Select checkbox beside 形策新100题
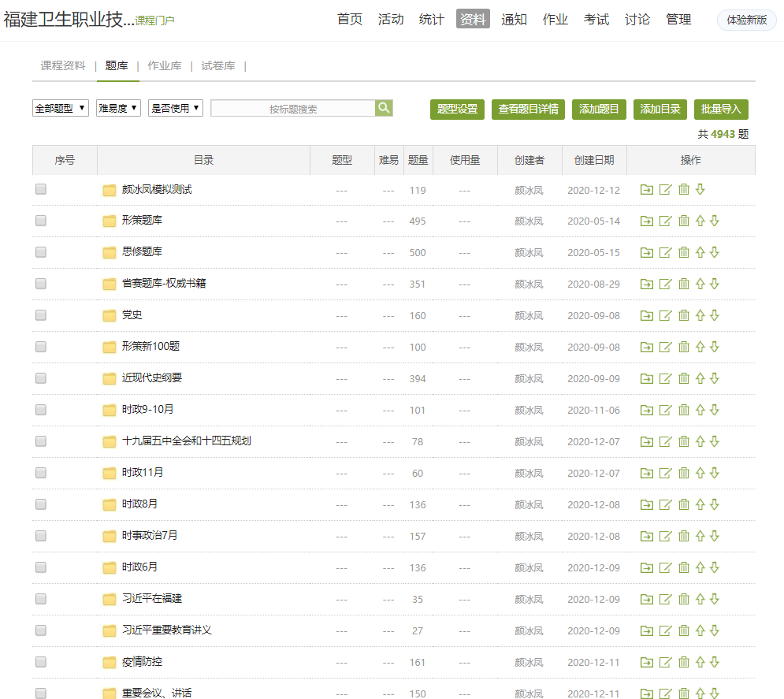 tap(41, 347)
